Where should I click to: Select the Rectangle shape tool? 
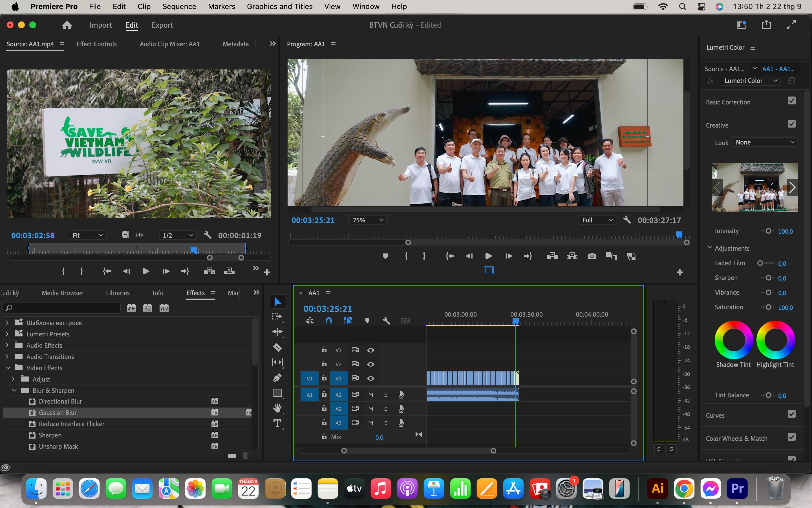click(x=277, y=393)
